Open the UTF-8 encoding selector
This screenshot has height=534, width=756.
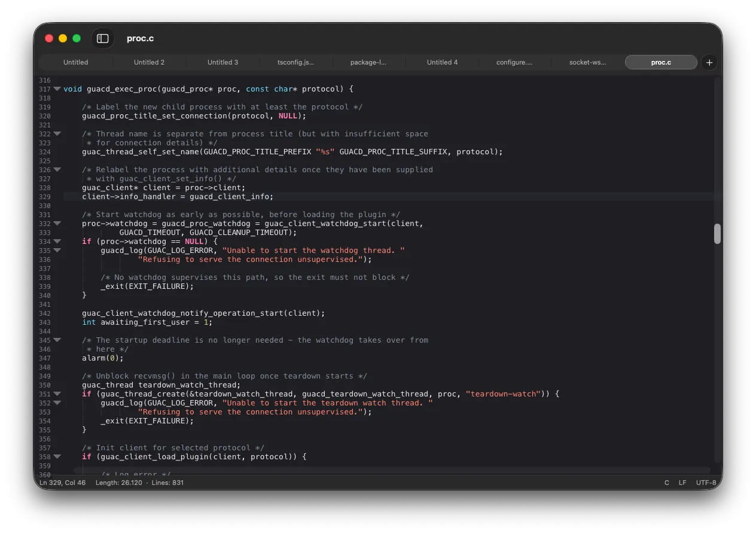pos(706,483)
